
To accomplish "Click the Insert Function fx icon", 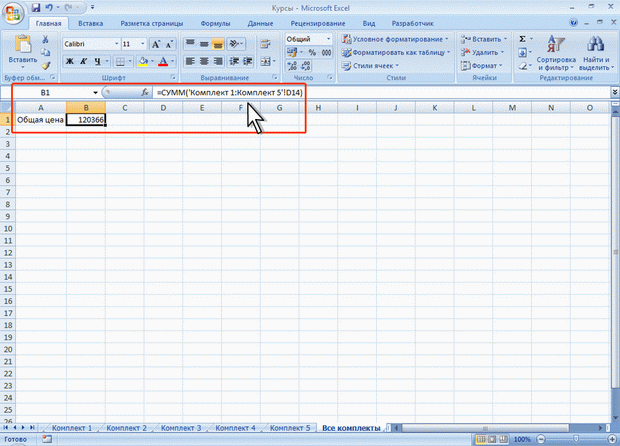I will (x=145, y=92).
